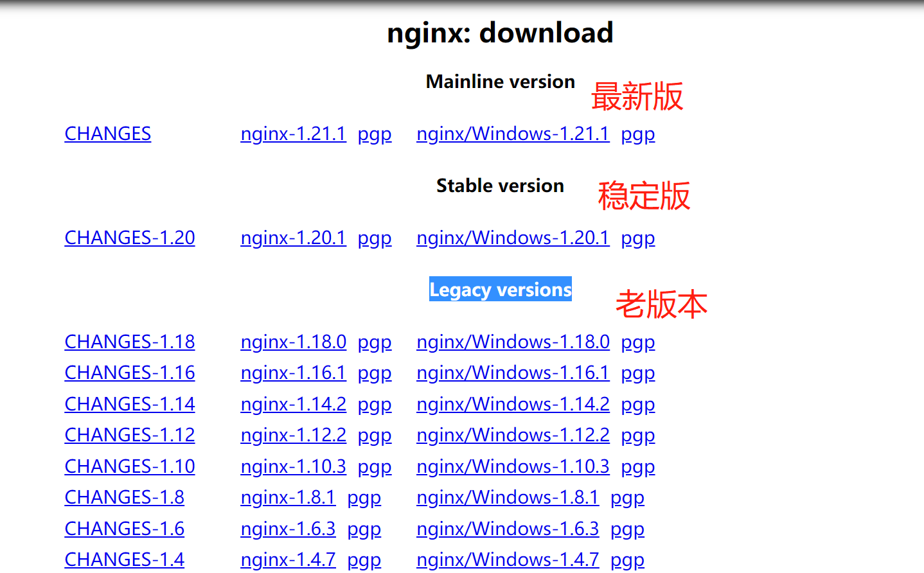
Task: Open CHANGES-1.8 link
Action: click(125, 497)
